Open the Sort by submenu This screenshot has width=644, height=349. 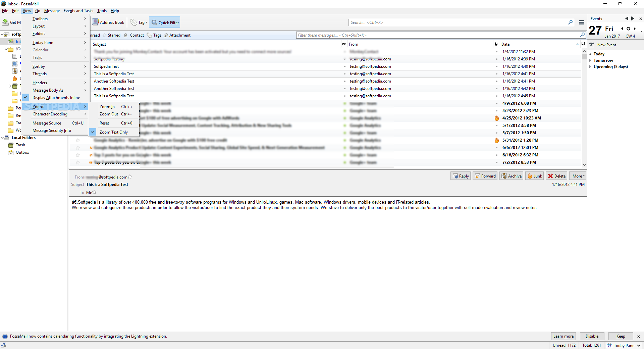click(55, 66)
